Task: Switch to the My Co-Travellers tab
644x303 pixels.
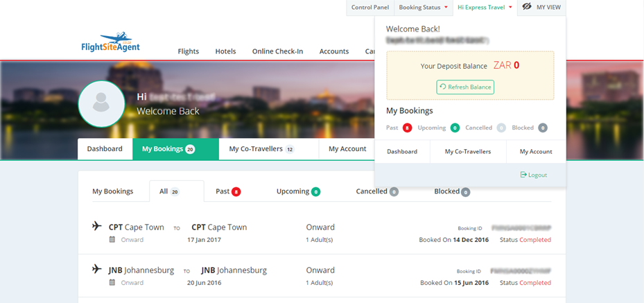Action: click(x=261, y=149)
